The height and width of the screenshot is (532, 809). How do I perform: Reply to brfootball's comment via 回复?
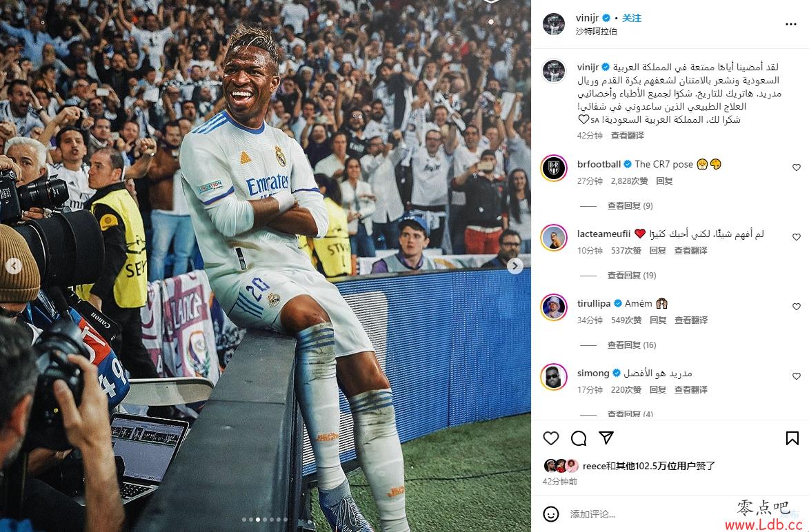coord(664,181)
